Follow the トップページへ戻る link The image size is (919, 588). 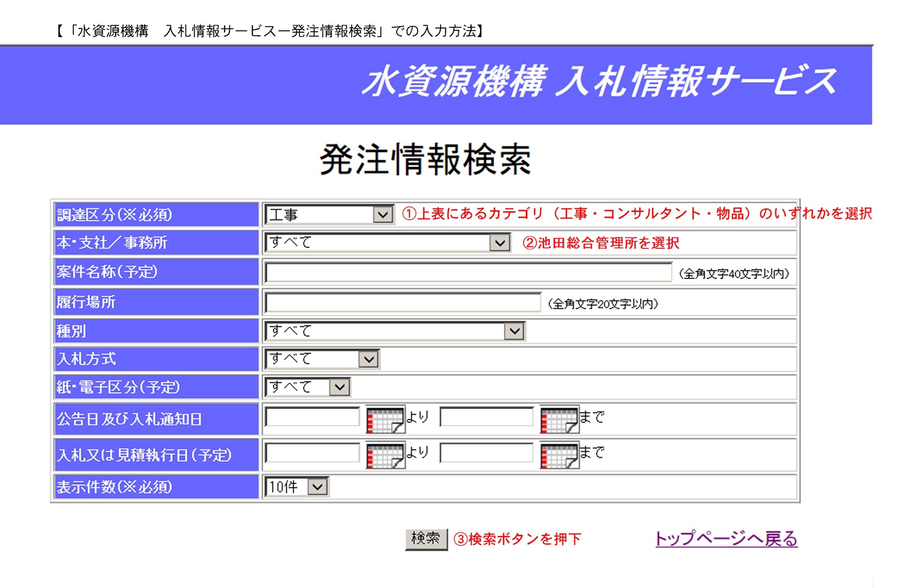[x=726, y=539]
